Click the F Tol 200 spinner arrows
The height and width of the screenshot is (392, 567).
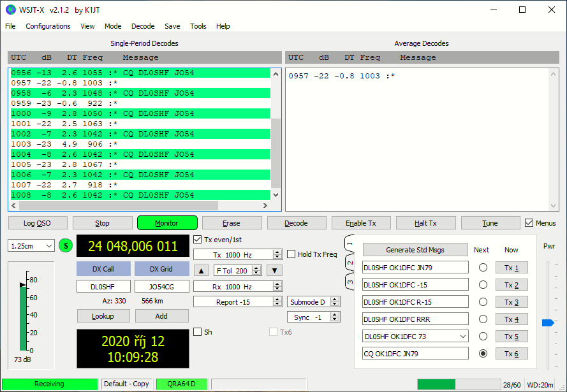(256, 271)
